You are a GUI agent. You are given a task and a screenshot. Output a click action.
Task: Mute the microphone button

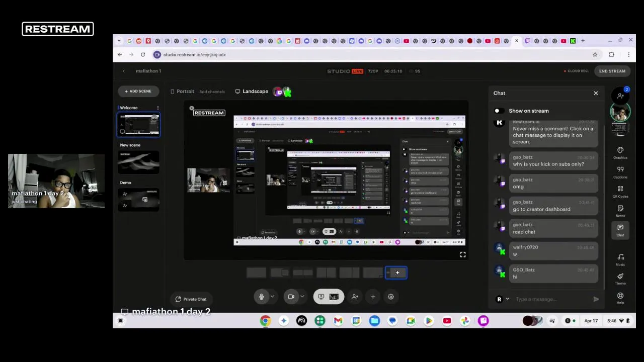261,297
